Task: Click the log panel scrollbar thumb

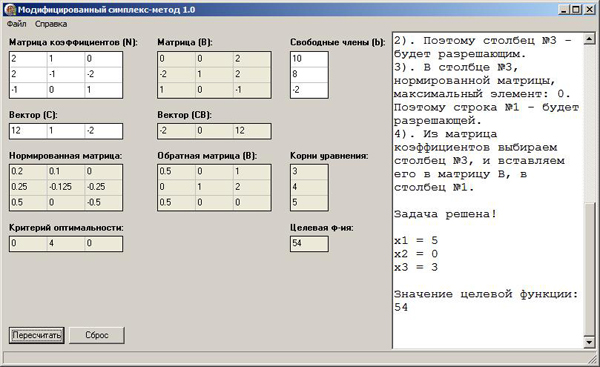Action: pos(589,269)
